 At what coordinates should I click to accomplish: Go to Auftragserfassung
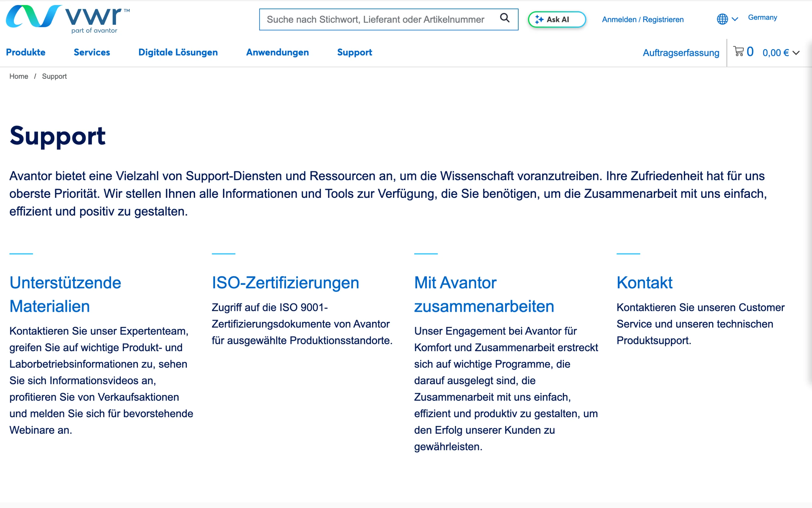(x=681, y=53)
